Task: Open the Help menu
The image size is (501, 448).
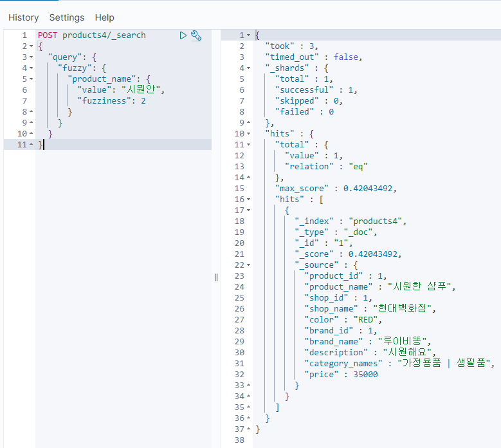Action: [104, 17]
